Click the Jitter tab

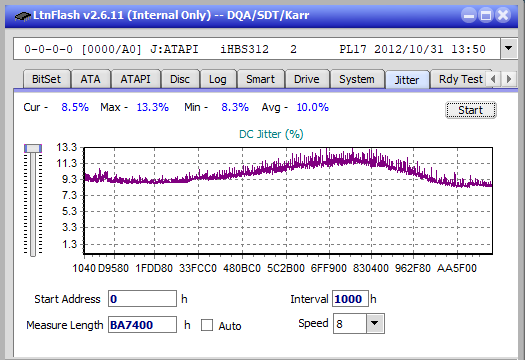407,80
